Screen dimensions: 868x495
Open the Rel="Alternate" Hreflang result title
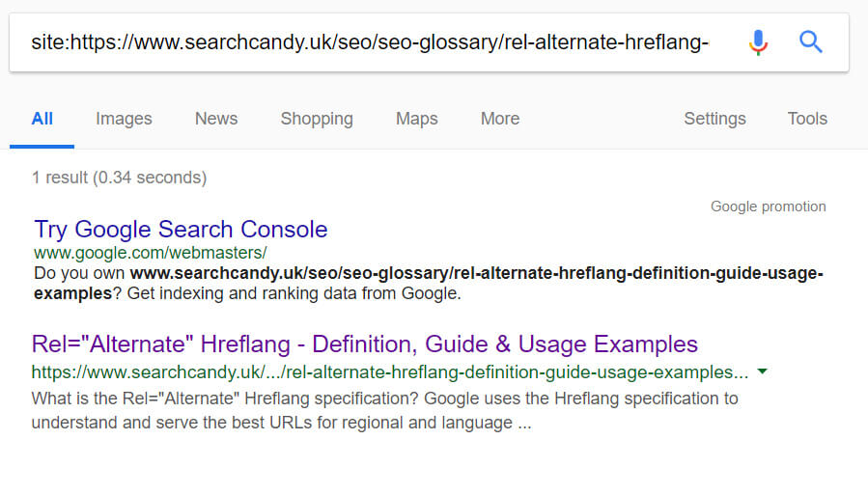click(364, 344)
